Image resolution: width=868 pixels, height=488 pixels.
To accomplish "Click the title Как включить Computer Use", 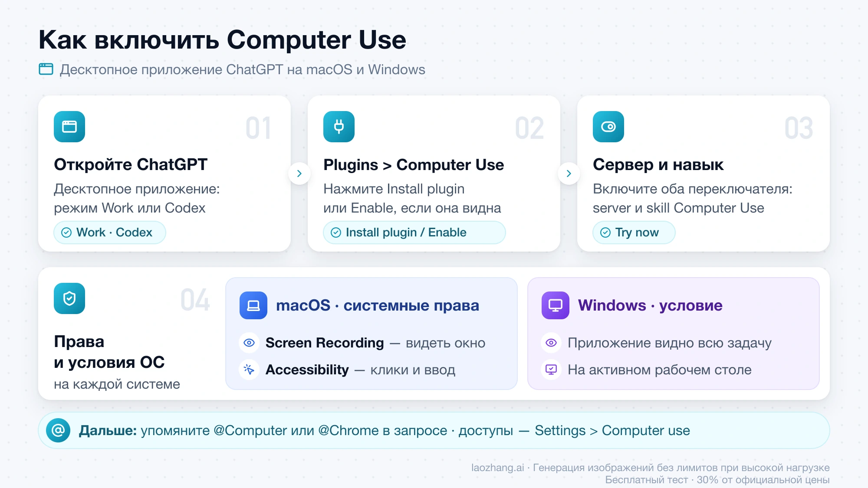I will (x=222, y=40).
